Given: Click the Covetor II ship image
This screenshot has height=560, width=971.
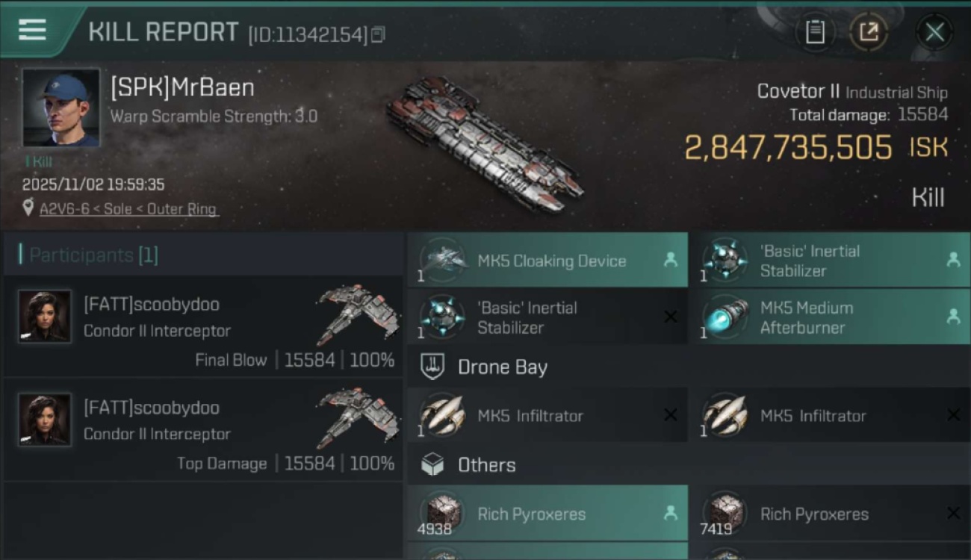Looking at the screenshot, I should (484, 140).
